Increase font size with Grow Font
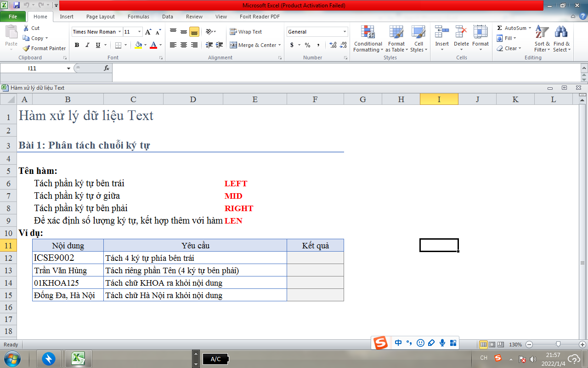 tap(148, 32)
